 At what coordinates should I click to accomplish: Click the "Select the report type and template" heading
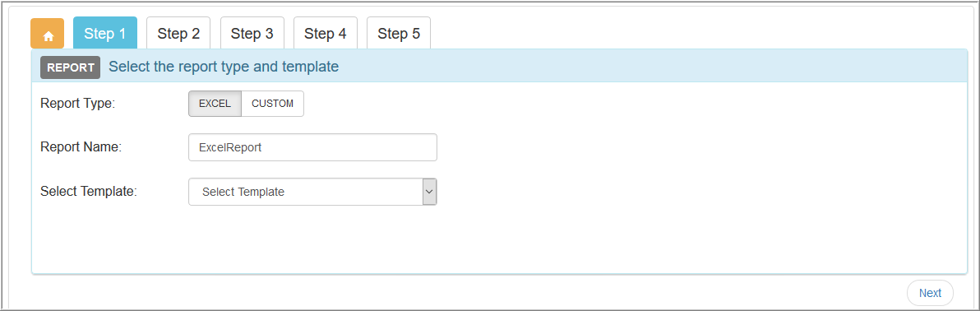[x=224, y=67]
